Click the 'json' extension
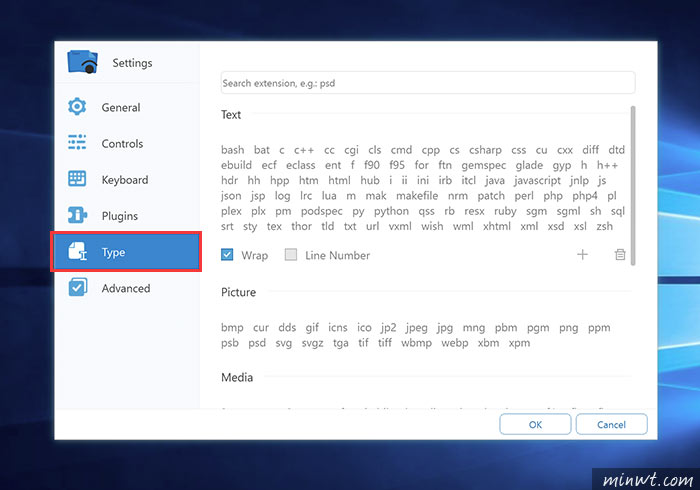Image resolution: width=700 pixels, height=490 pixels. [231, 196]
